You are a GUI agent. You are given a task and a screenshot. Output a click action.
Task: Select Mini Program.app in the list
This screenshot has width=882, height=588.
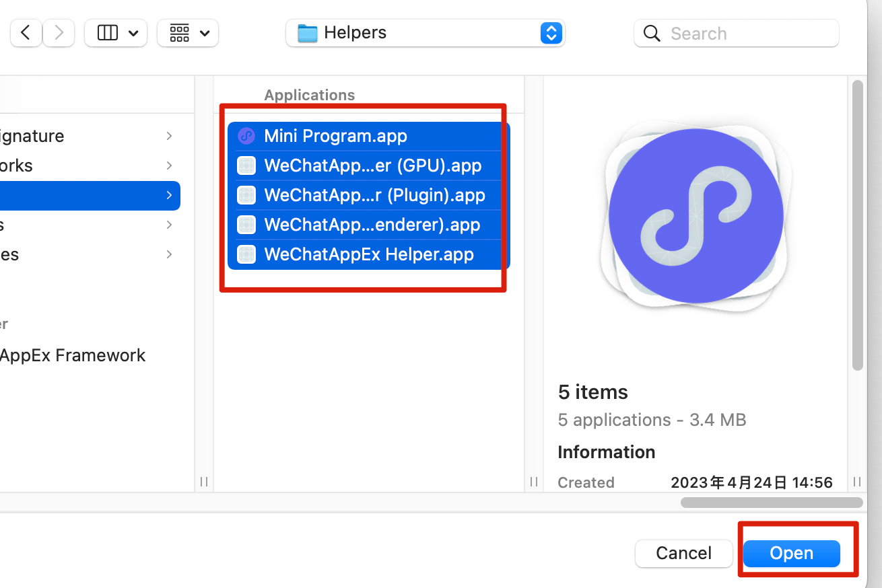click(x=369, y=136)
